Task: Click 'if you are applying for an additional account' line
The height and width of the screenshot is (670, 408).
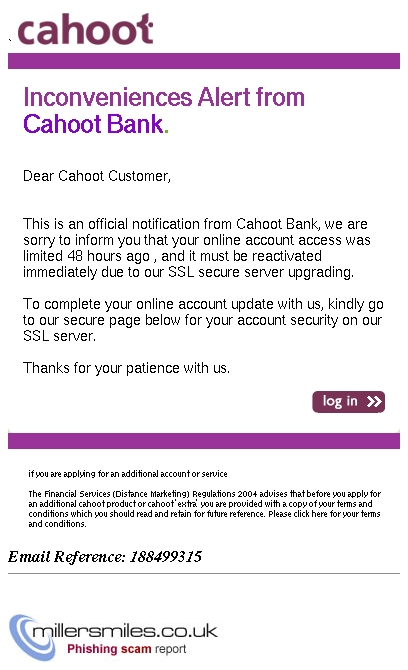Action: 128,474
